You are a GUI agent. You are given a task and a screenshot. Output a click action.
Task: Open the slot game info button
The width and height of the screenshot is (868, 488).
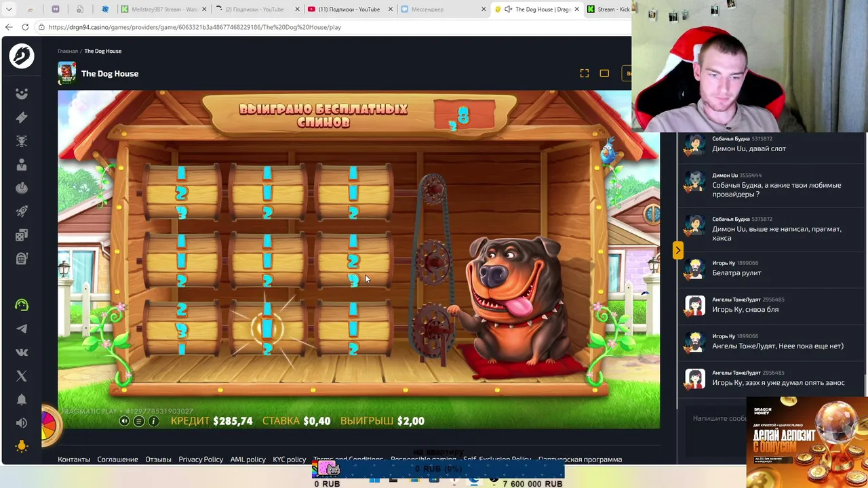(x=154, y=421)
